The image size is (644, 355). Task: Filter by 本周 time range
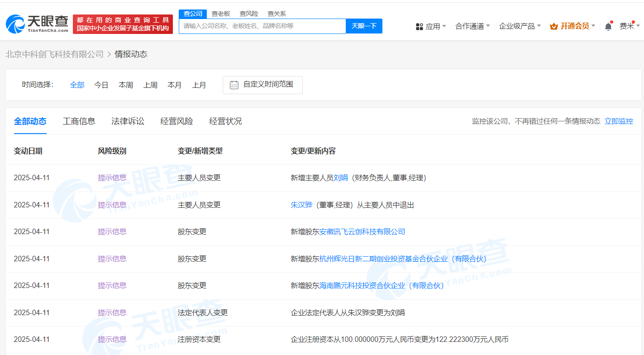tap(126, 85)
